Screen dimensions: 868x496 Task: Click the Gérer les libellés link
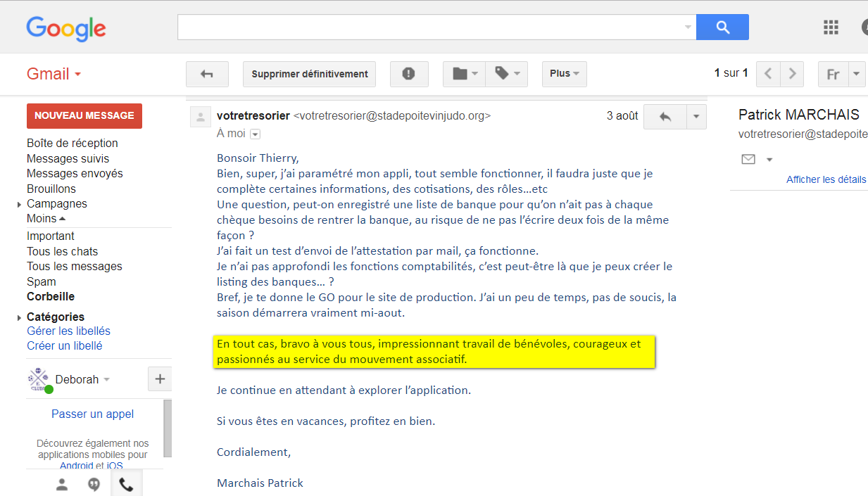click(68, 331)
